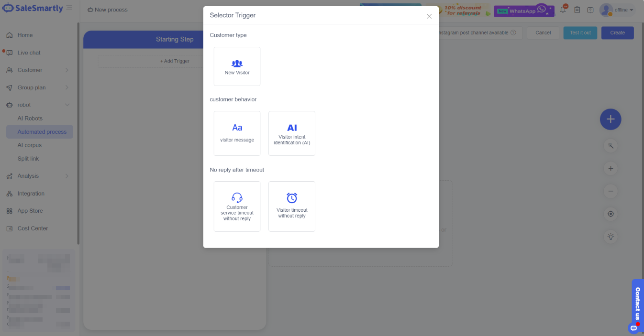Expand the Customer menu
The image size is (644, 336).
pos(37,70)
